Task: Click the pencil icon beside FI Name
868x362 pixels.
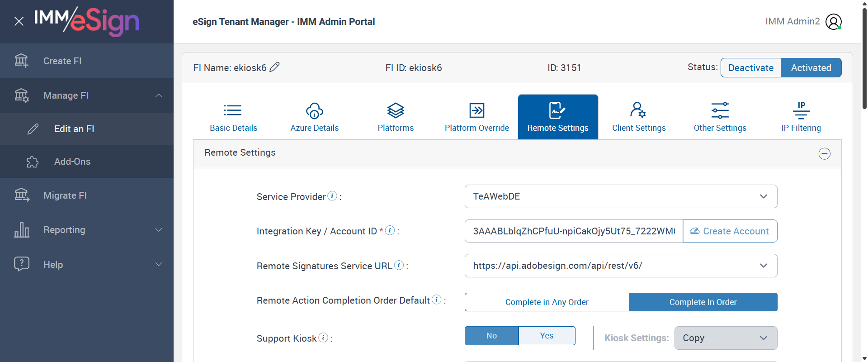Action: click(274, 67)
